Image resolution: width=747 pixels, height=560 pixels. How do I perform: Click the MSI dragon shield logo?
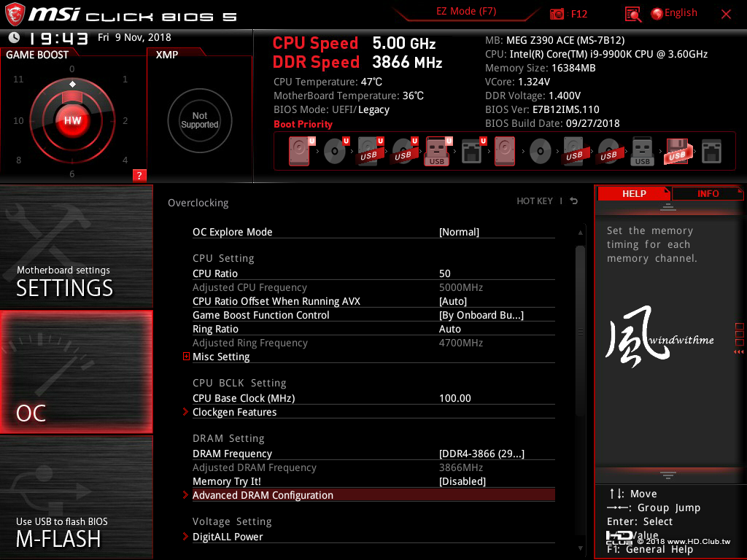pos(15,15)
